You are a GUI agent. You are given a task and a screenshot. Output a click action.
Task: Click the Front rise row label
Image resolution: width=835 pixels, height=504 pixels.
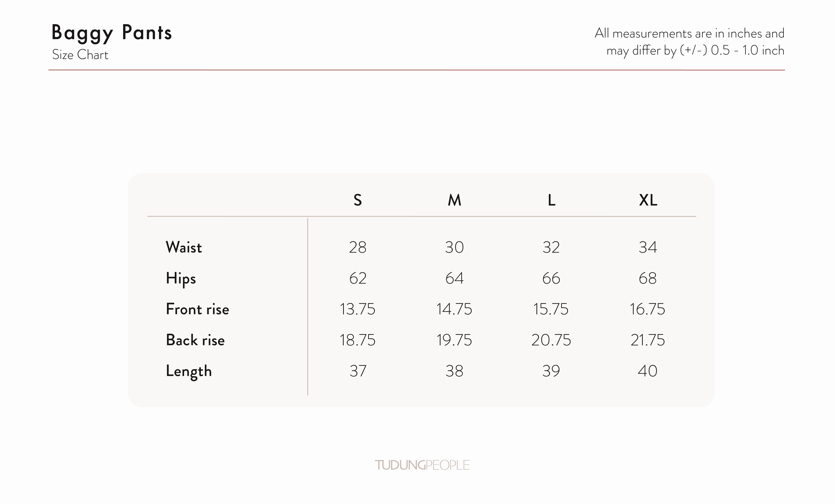197,309
